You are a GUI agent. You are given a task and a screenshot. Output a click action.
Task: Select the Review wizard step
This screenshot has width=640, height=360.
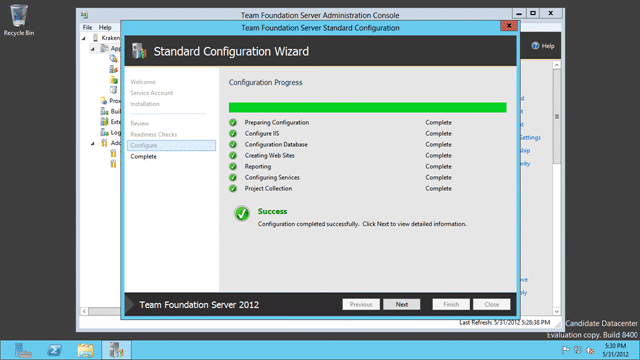tap(140, 123)
